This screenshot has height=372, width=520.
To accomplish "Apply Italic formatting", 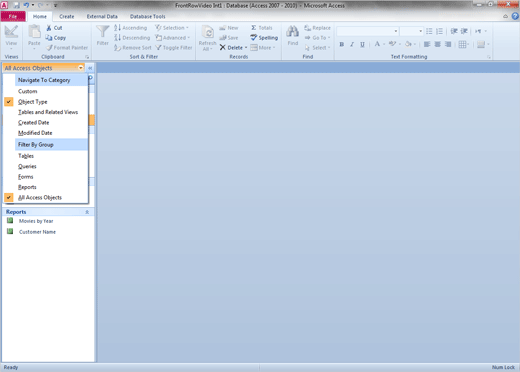I will point(352,44).
